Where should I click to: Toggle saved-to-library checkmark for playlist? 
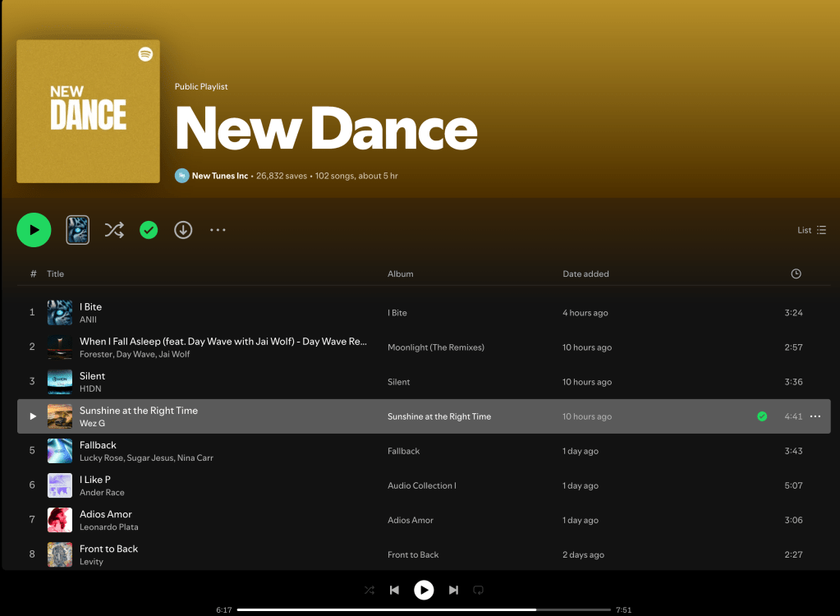pos(149,230)
